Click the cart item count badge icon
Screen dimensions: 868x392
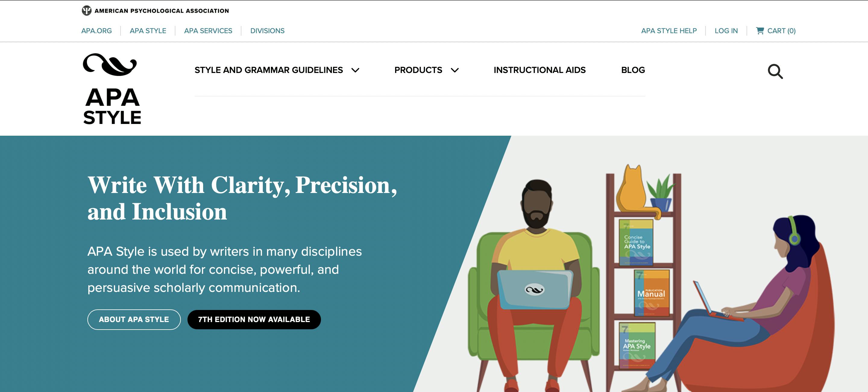(x=792, y=30)
